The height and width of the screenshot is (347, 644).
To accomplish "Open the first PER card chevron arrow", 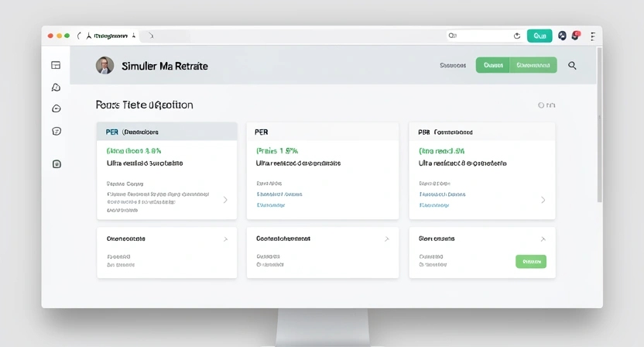I will coord(225,200).
